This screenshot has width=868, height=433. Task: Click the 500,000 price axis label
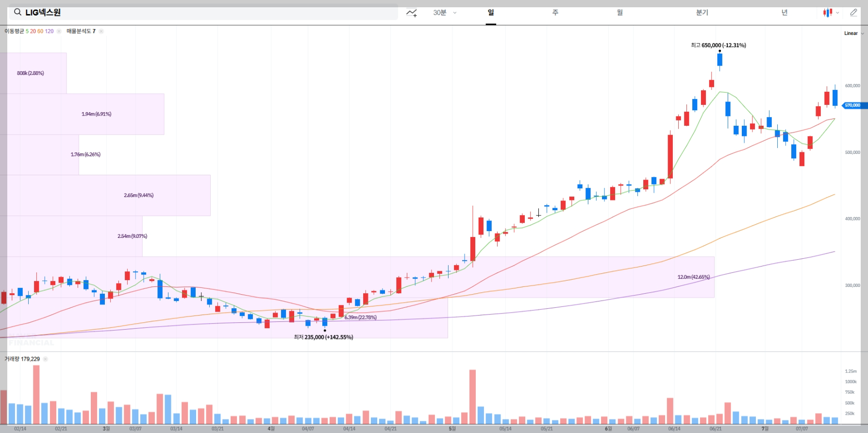click(x=852, y=152)
